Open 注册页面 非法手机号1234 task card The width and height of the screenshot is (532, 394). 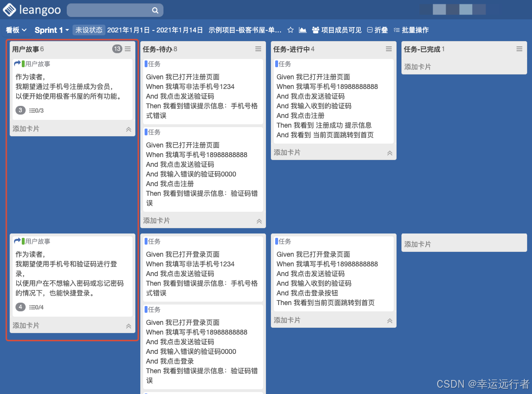203,91
